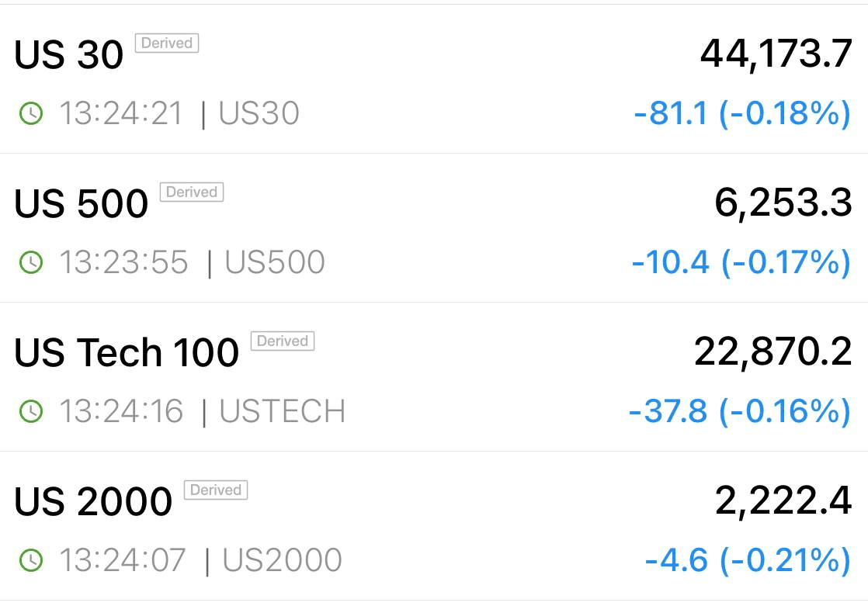This screenshot has height=613, width=868.
Task: Click the green clock icon beside 13:23:55
Action: click(x=31, y=262)
